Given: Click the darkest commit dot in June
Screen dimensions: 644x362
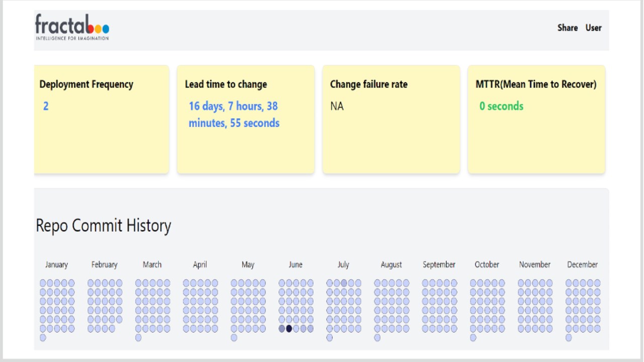Looking at the screenshot, I should click(289, 328).
